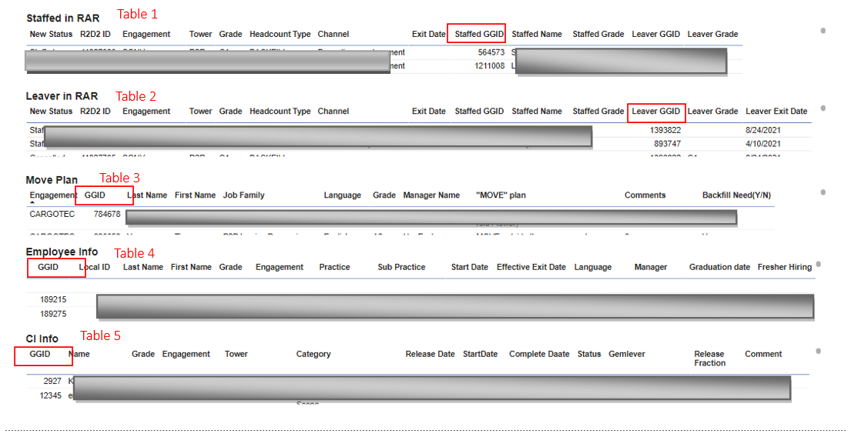Select cell value 564573
The image size is (868, 447).
pos(491,52)
